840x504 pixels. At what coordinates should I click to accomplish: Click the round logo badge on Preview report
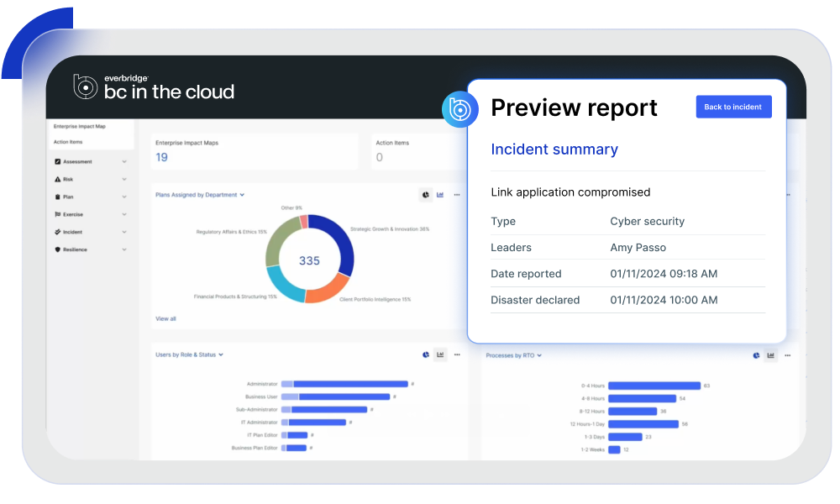(x=459, y=109)
